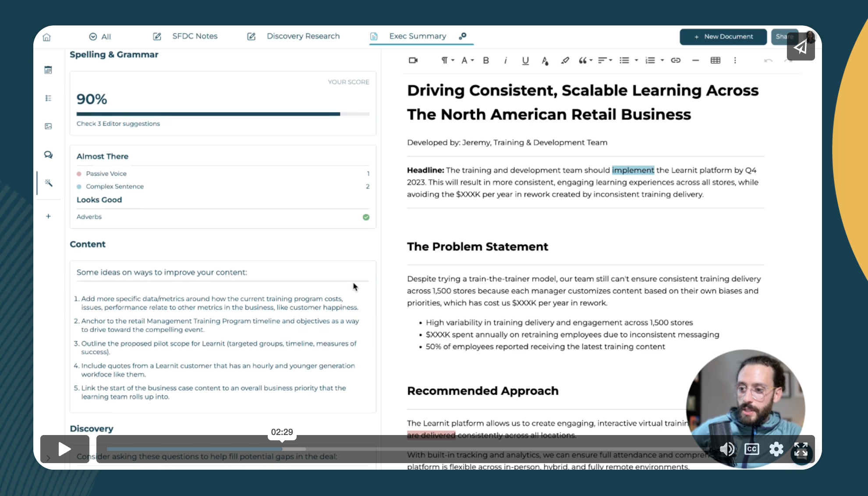The height and width of the screenshot is (496, 868).
Task: Select the highlighter pen tool
Action: 565,61
